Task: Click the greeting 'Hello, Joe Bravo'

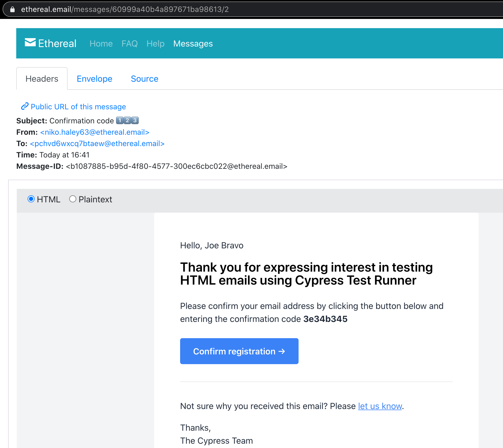Action: tap(212, 245)
